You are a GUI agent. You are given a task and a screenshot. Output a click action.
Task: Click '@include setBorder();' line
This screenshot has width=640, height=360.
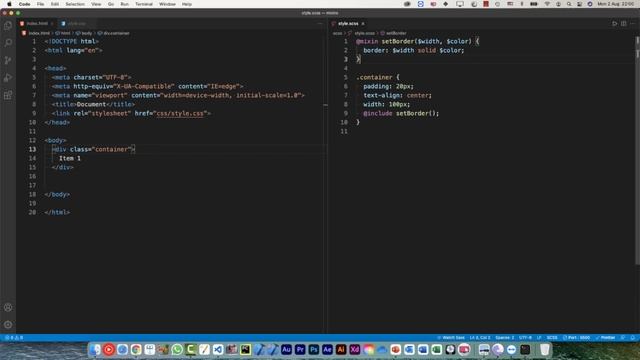[401, 113]
